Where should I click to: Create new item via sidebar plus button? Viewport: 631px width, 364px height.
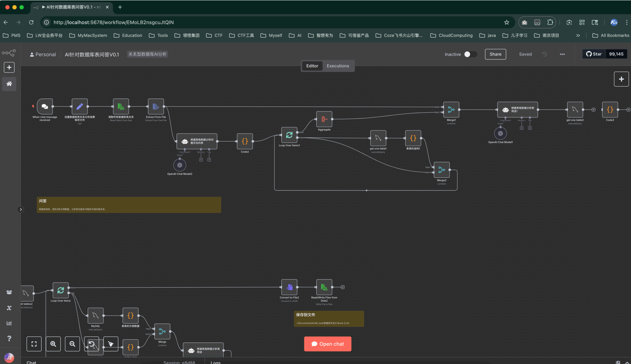(x=9, y=67)
